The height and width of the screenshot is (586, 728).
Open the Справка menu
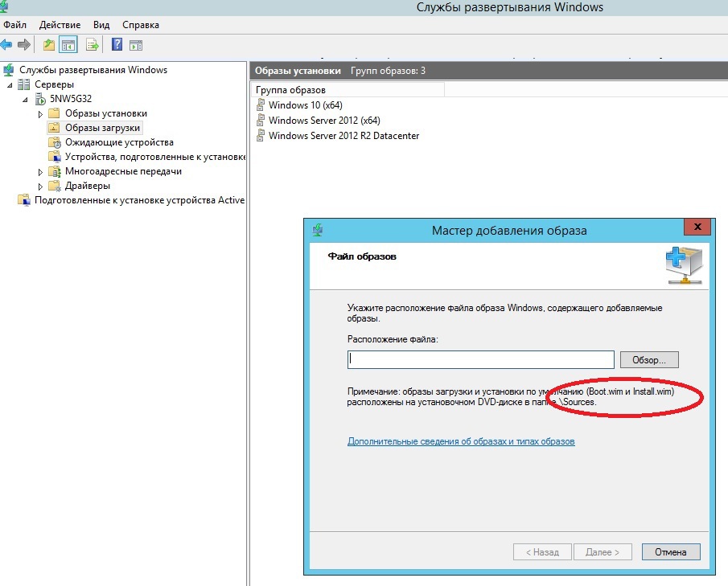pos(141,25)
